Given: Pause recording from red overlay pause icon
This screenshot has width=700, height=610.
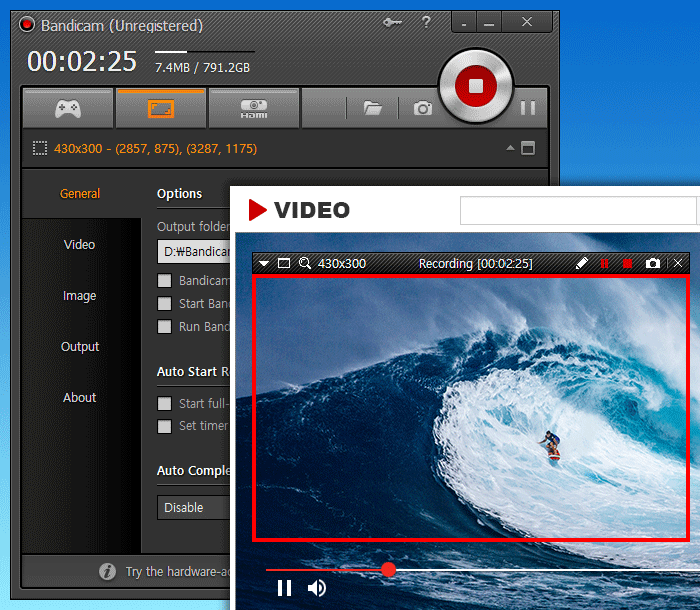Looking at the screenshot, I should [x=604, y=263].
